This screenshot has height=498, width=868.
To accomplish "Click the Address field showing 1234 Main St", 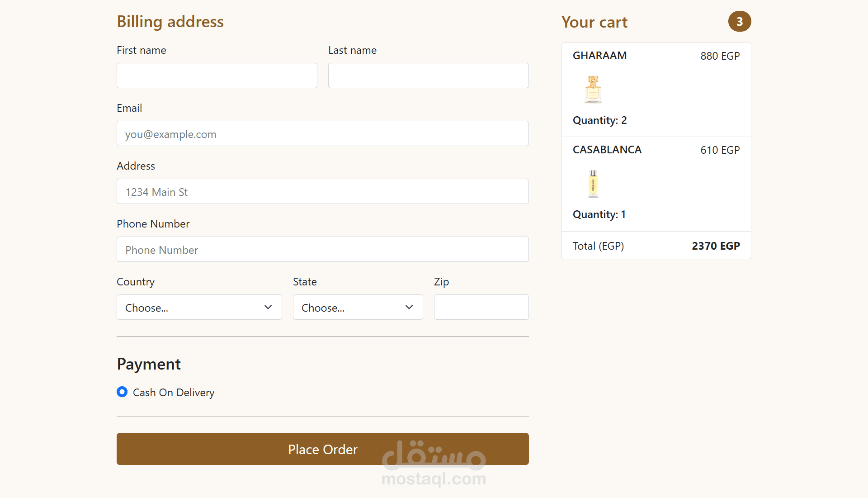I will point(322,191).
